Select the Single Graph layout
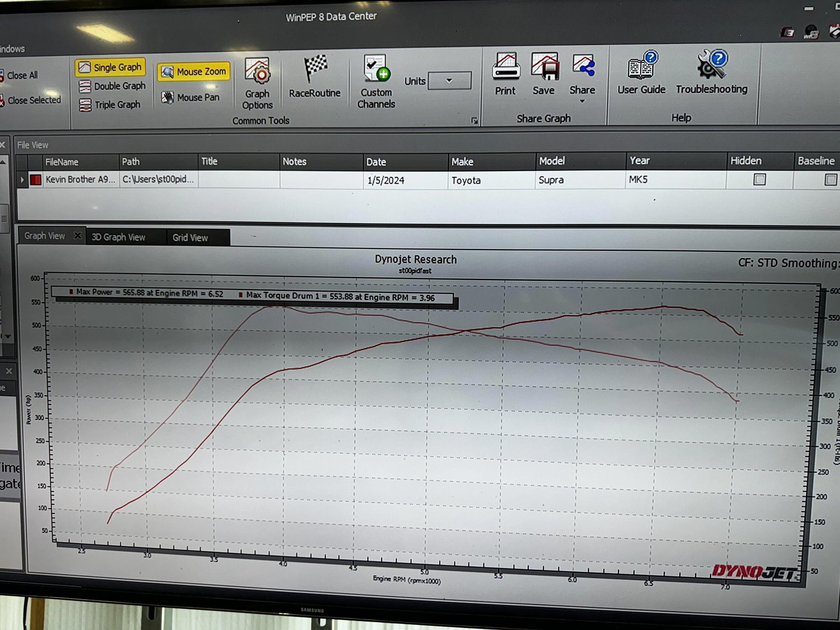 coord(110,67)
